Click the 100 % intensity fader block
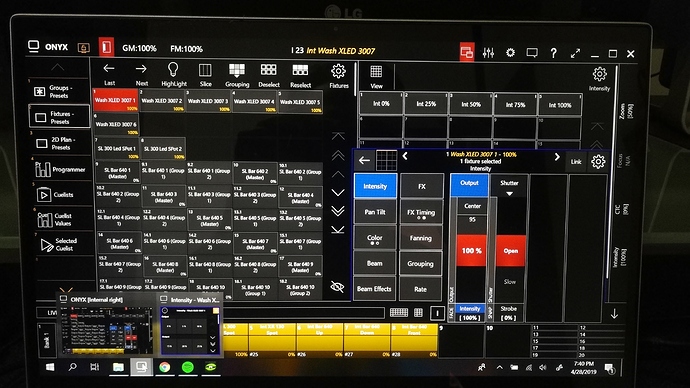This screenshot has height=388, width=690. pos(471,250)
